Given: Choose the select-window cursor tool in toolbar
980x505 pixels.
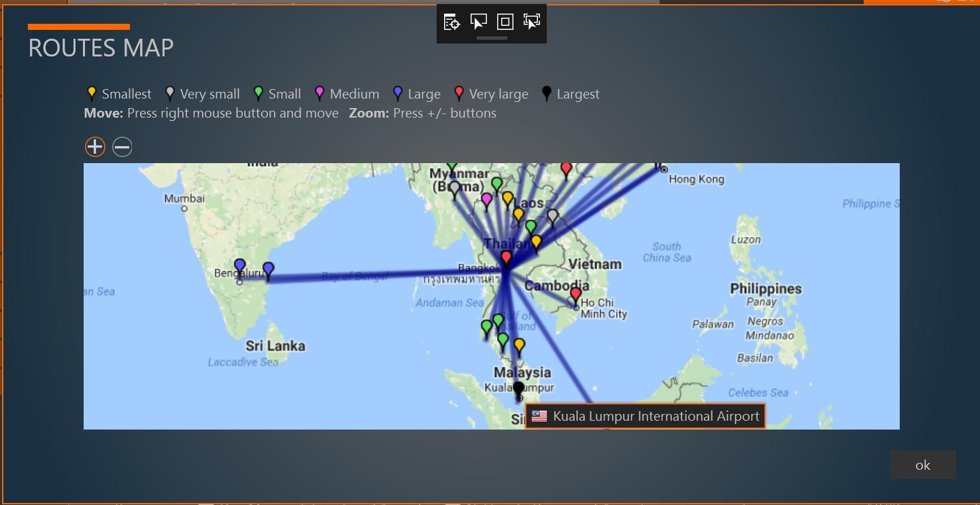Looking at the screenshot, I should click(479, 22).
